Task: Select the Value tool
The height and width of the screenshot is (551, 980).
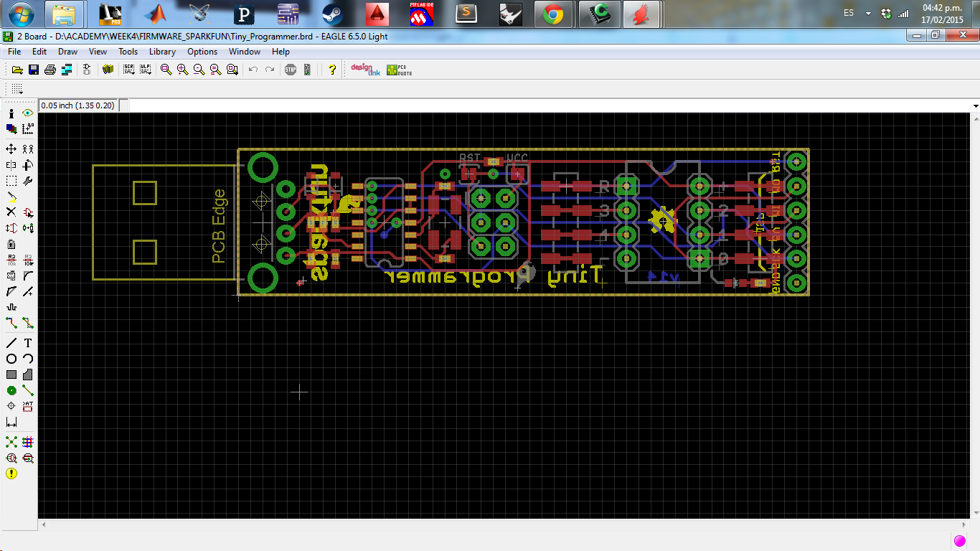Action: tap(28, 260)
